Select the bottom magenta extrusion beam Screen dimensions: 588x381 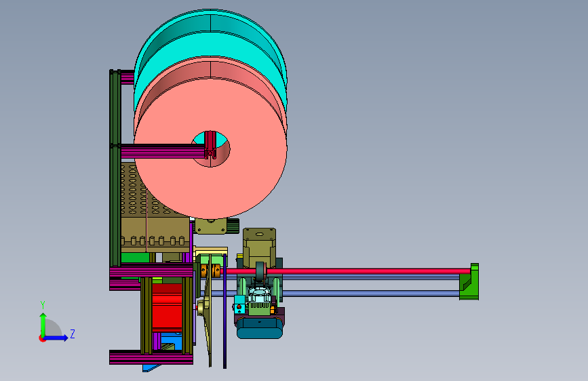pos(151,358)
